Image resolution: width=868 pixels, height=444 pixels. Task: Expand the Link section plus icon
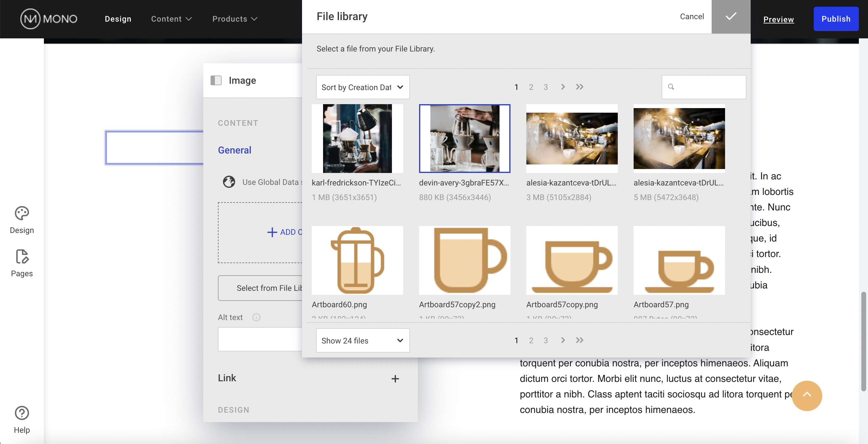coord(395,379)
